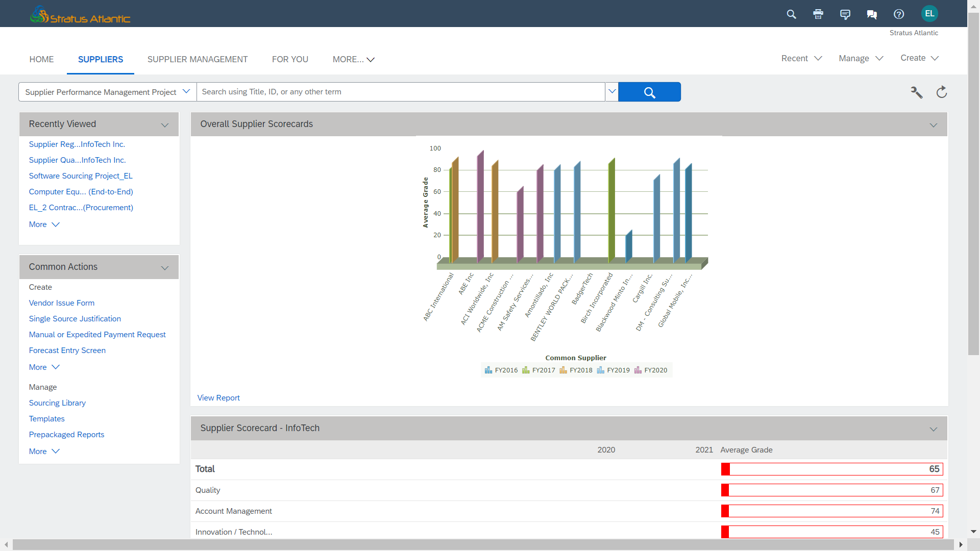Go to the HOME tab

[41, 59]
